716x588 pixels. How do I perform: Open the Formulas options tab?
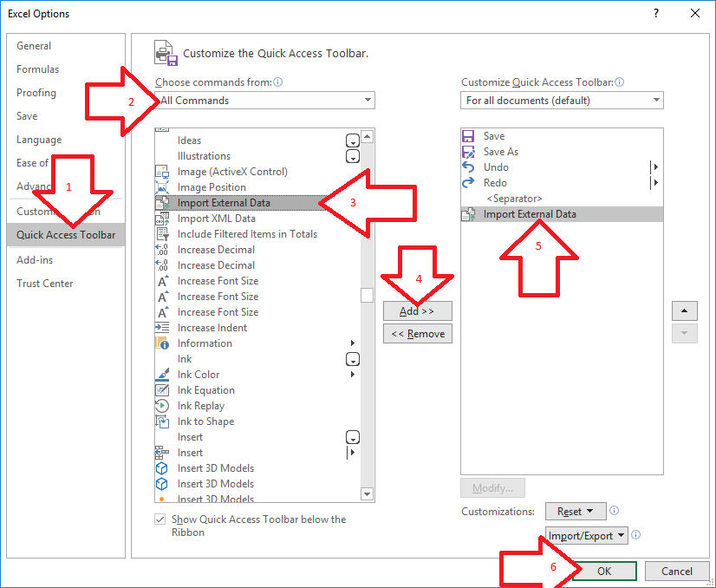37,69
